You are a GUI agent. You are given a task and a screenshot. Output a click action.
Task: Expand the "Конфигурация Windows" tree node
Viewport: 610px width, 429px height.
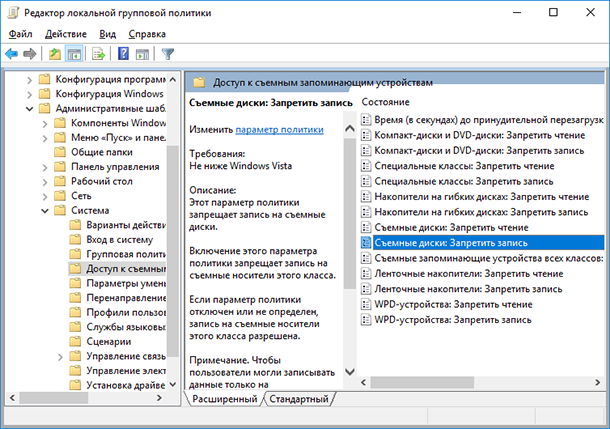(x=30, y=95)
